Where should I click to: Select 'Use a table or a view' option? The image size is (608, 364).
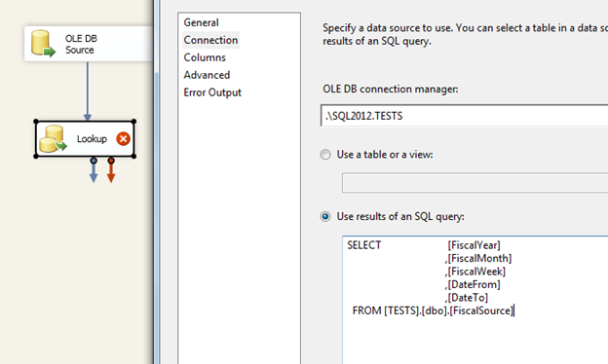pyautogui.click(x=325, y=155)
